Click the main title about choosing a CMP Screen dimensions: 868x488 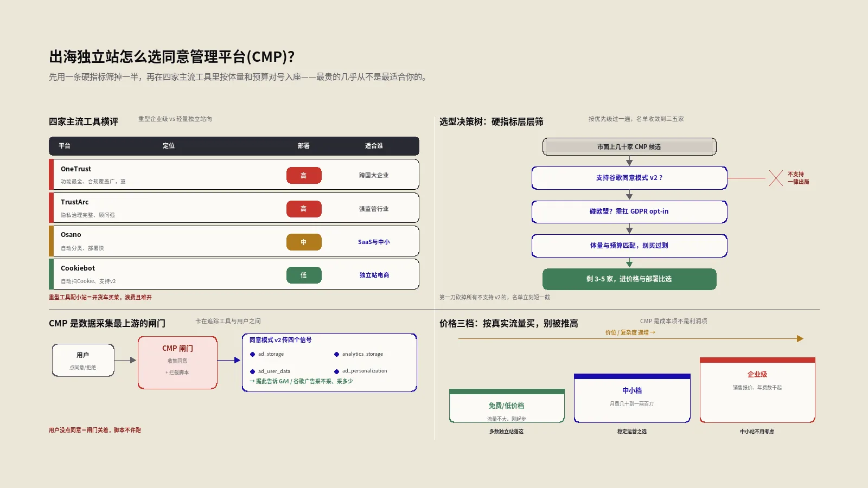[172, 56]
